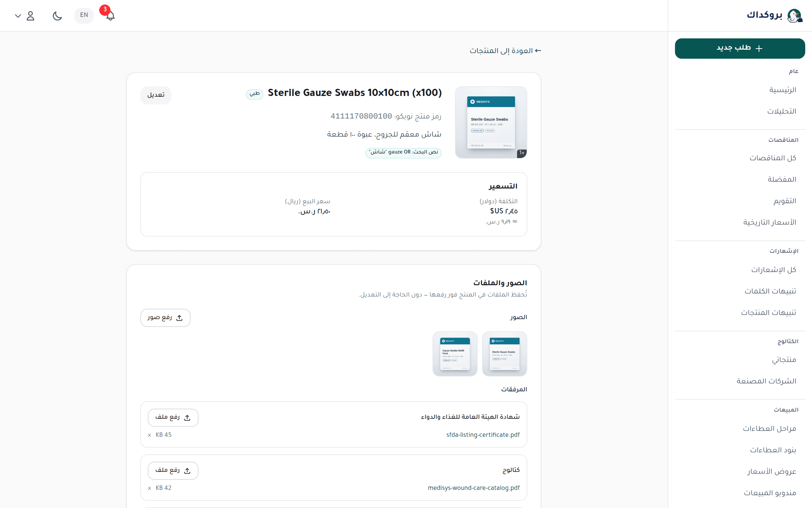Go back via العودة إلى المنتجات
Image resolution: width=812 pixels, height=508 pixels.
505,51
